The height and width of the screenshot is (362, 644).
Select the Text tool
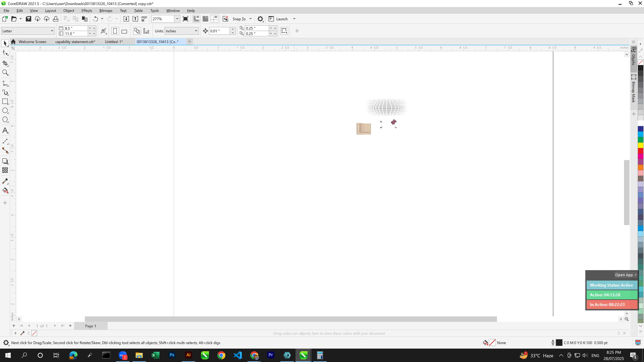[5, 130]
